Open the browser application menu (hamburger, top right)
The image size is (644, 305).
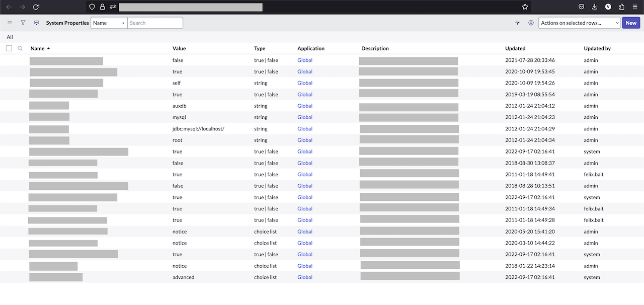[x=635, y=7]
